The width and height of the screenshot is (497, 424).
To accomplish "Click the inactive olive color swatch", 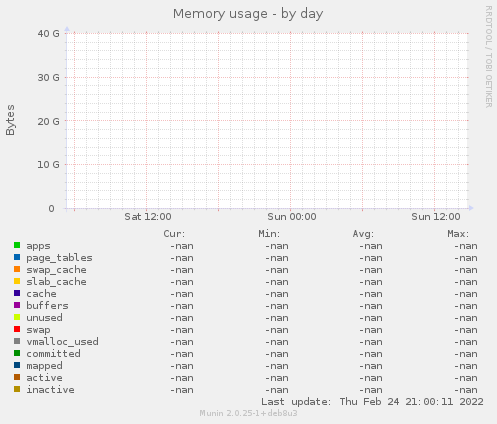I will coord(17,389).
